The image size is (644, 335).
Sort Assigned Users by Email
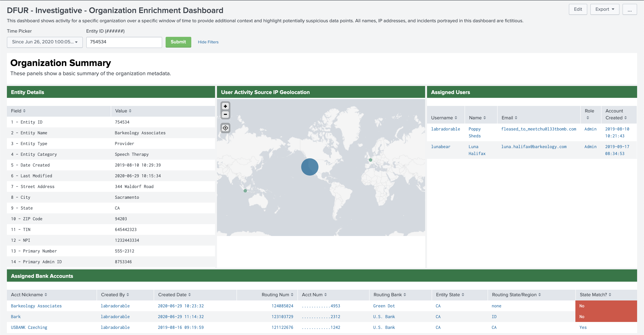(x=509, y=118)
